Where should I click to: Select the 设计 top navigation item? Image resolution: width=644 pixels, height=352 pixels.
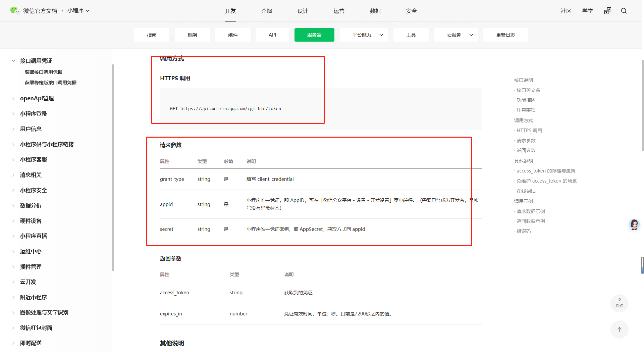point(303,11)
